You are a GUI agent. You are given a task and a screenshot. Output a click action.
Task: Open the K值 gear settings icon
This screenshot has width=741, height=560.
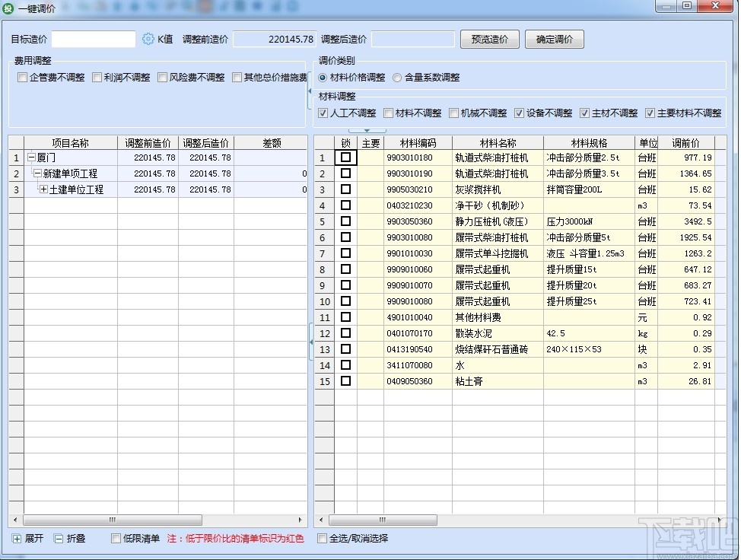[x=148, y=39]
